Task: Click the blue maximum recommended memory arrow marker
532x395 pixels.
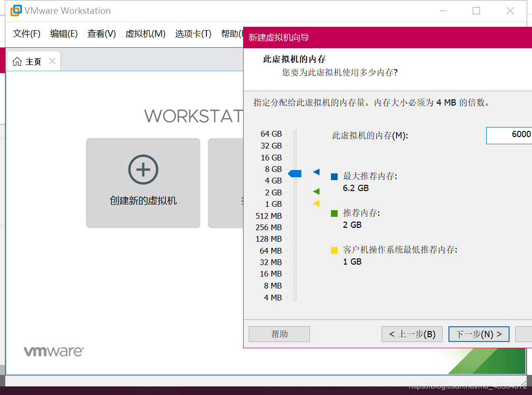Action: click(x=316, y=172)
